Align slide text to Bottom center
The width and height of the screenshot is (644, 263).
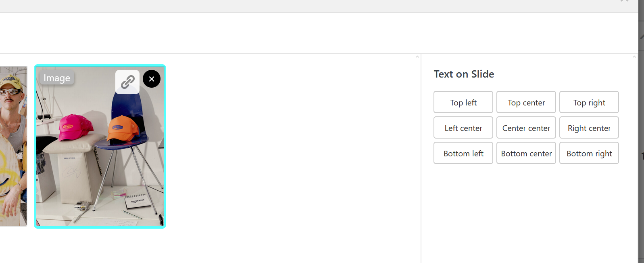526,153
